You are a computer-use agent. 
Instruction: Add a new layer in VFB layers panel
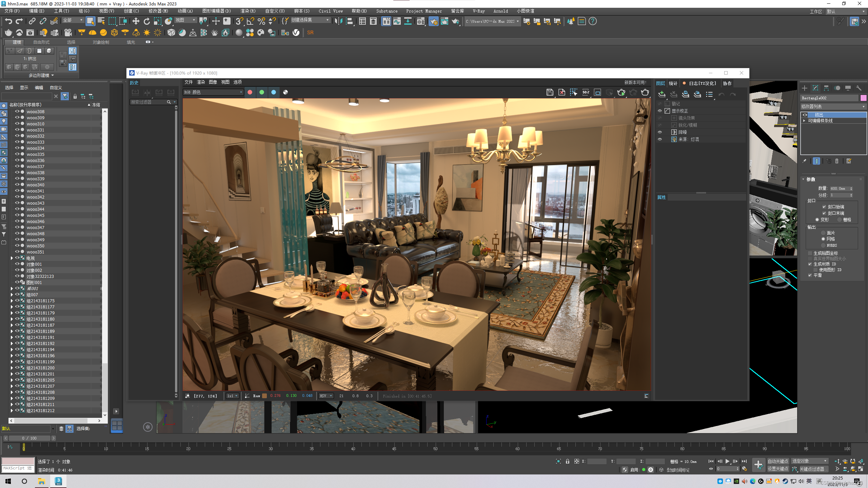click(662, 94)
